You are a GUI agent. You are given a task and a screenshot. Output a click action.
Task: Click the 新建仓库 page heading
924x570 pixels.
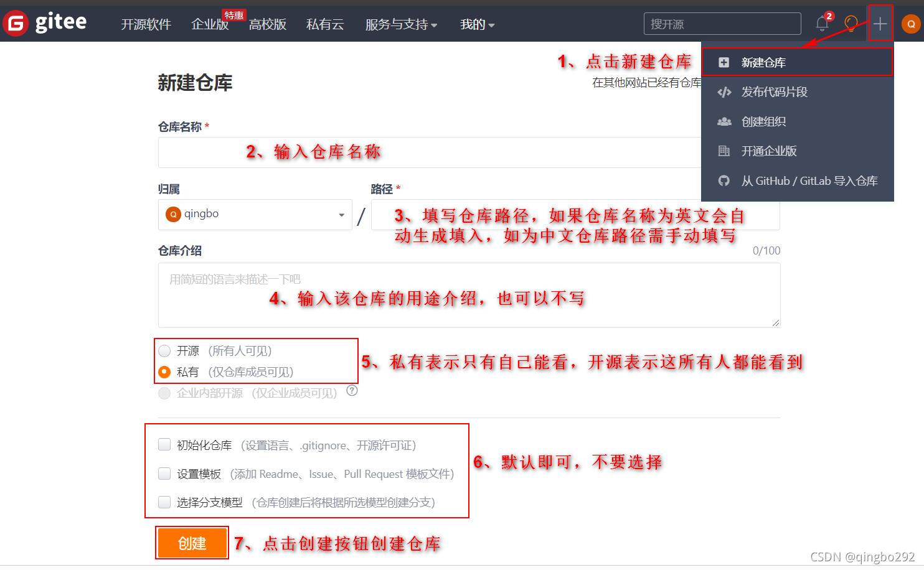click(195, 83)
